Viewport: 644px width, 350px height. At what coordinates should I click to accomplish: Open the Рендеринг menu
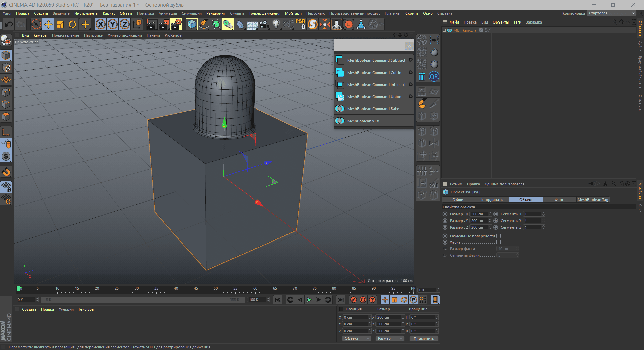(216, 13)
